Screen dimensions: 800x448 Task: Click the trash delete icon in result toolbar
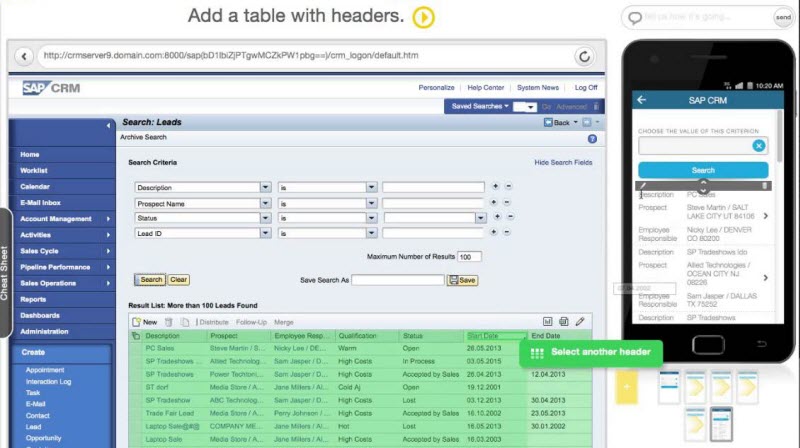pos(168,322)
